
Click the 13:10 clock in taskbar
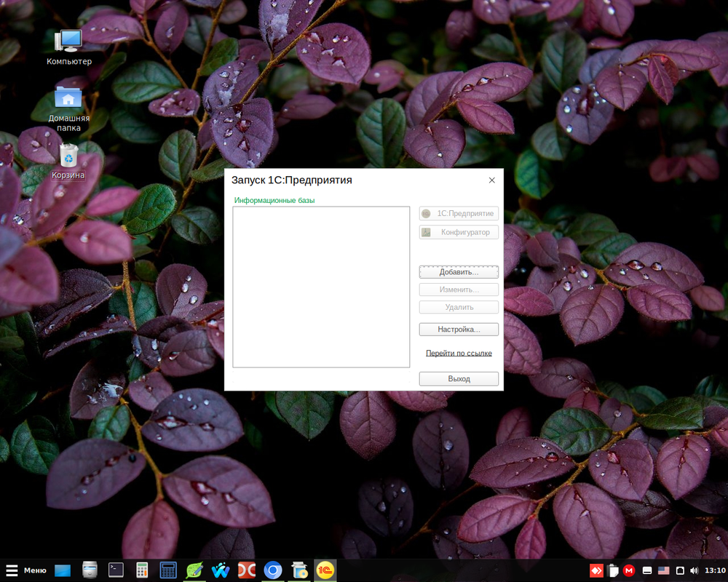tap(715, 570)
